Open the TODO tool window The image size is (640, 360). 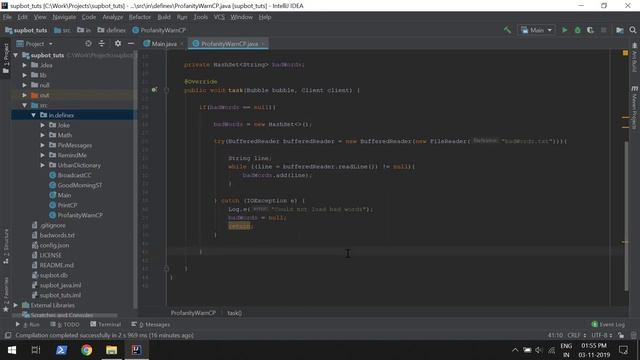coord(65,324)
